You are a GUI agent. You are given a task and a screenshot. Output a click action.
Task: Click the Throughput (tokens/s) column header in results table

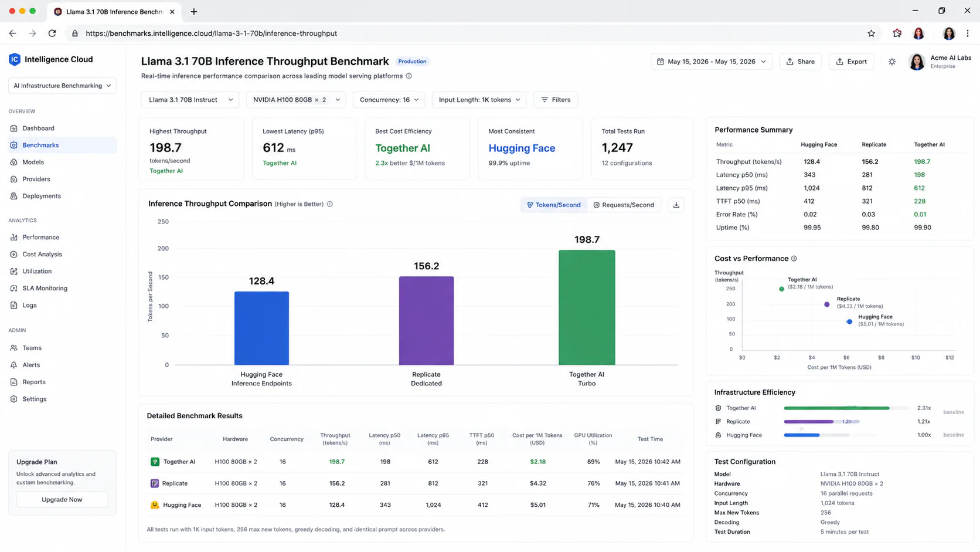(x=335, y=439)
